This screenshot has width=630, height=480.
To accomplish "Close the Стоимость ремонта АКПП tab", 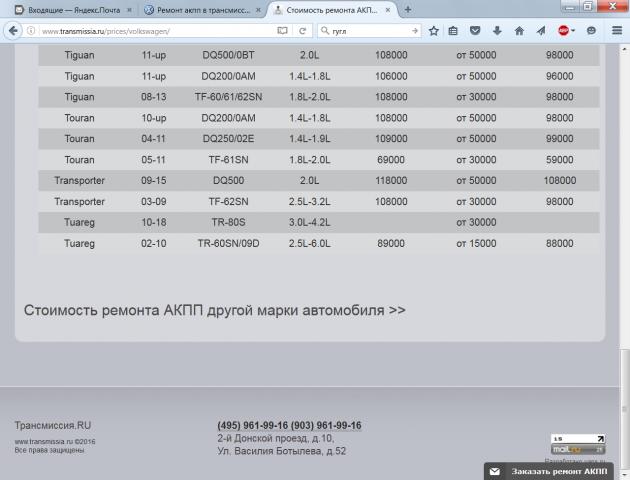I will pyautogui.click(x=388, y=10).
